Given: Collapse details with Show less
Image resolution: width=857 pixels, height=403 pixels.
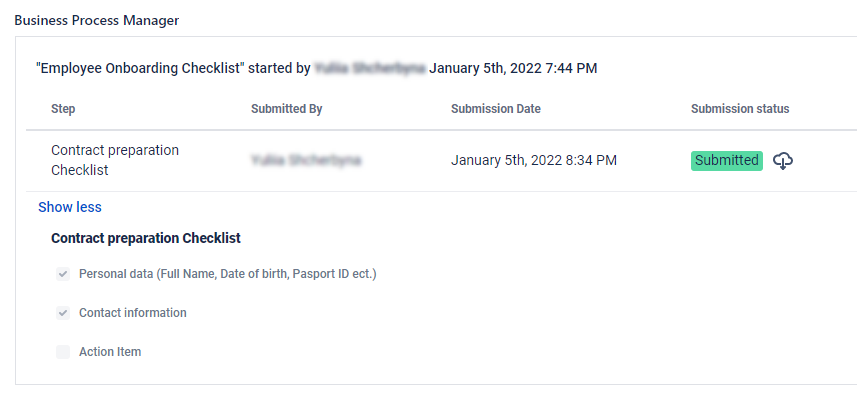Looking at the screenshot, I should (x=70, y=207).
